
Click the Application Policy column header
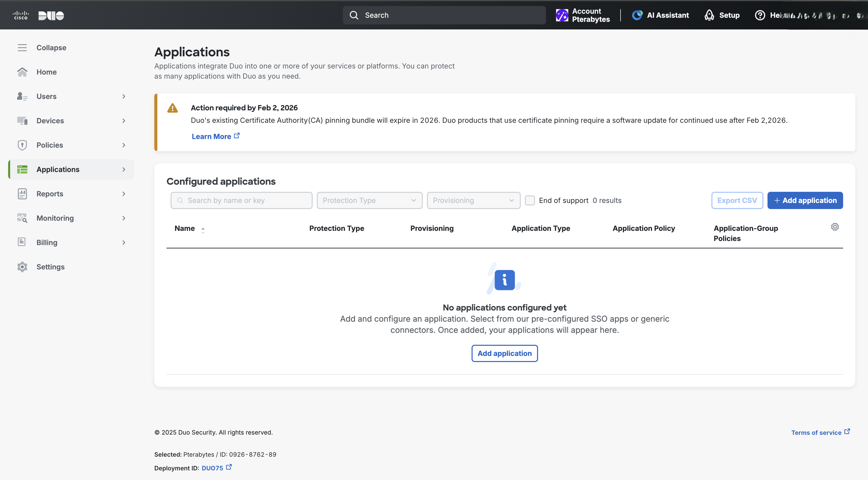pyautogui.click(x=644, y=228)
